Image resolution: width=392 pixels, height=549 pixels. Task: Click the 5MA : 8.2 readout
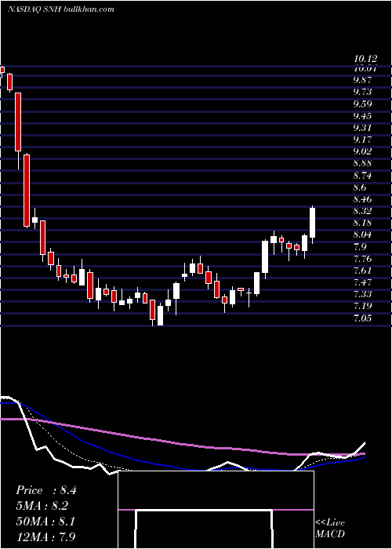tap(42, 506)
